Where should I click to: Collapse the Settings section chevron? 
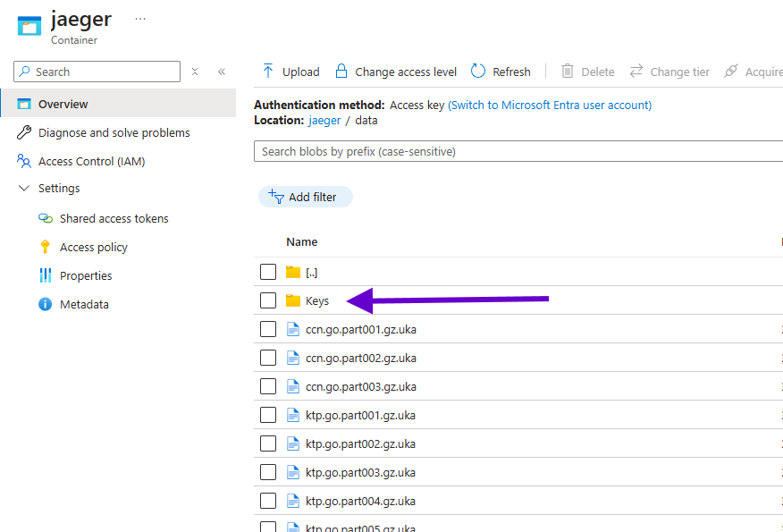tap(24, 189)
